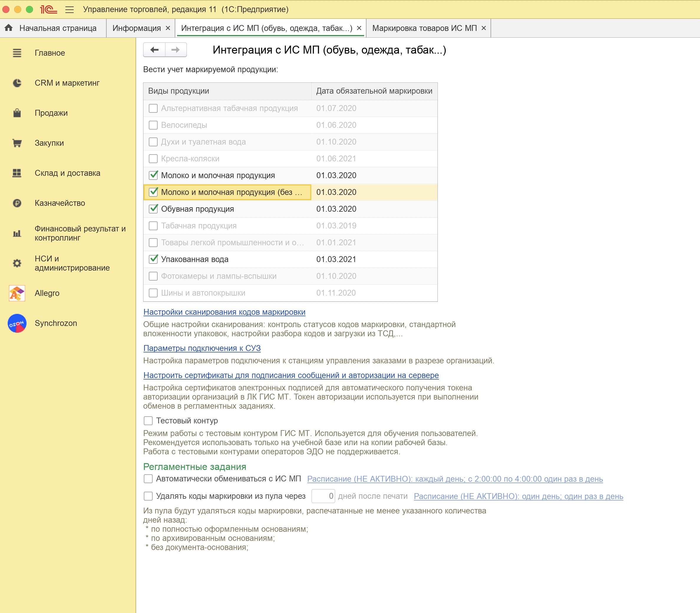
Task: Click the home icon on Начальная страница tab
Action: coord(9,28)
